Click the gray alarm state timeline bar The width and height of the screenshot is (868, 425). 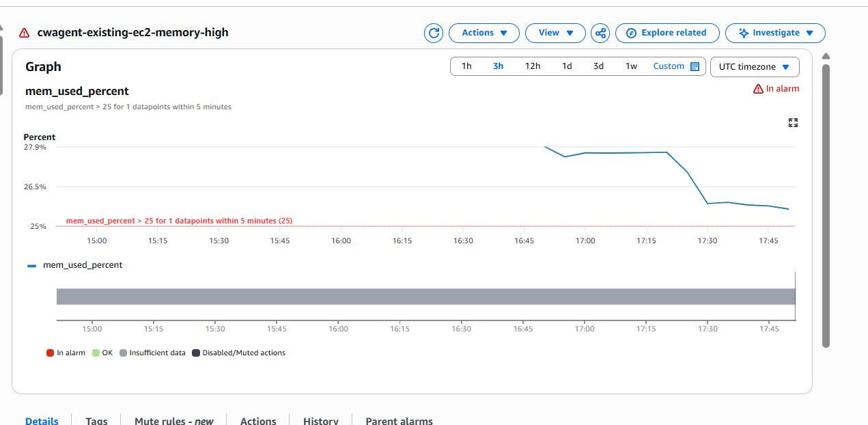coord(425,297)
